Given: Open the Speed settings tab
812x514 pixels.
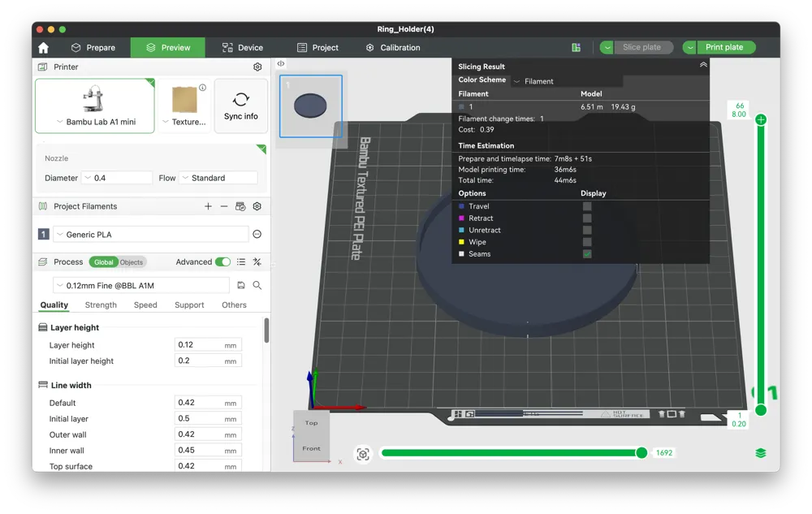Looking at the screenshot, I should click(x=145, y=305).
